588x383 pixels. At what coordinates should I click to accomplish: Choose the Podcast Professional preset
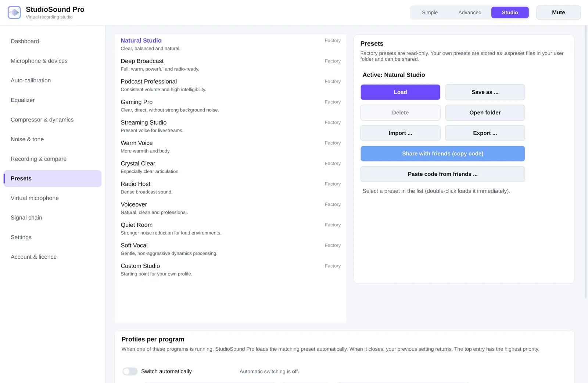(230, 85)
